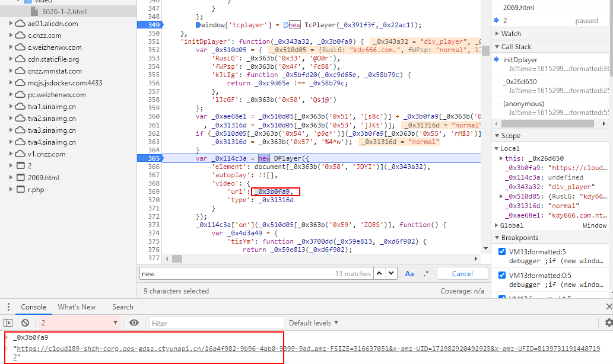Image resolution: width=613 pixels, height=364 pixels.
Task: Jump to previous search match arrow
Action: click(378, 274)
